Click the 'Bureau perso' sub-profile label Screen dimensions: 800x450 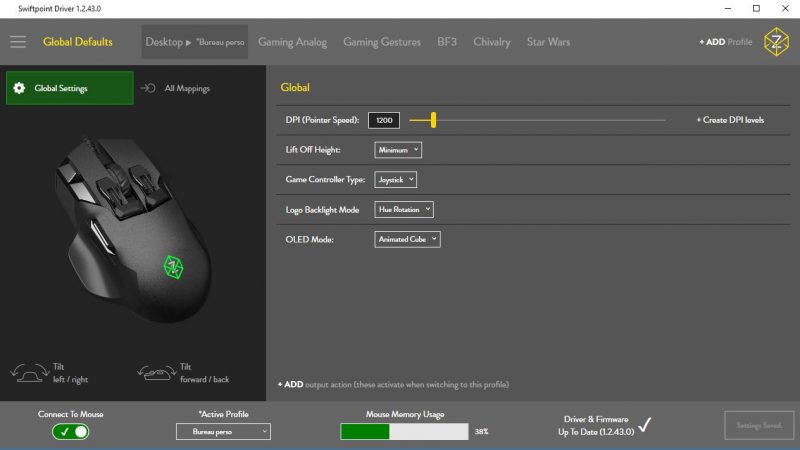point(220,42)
